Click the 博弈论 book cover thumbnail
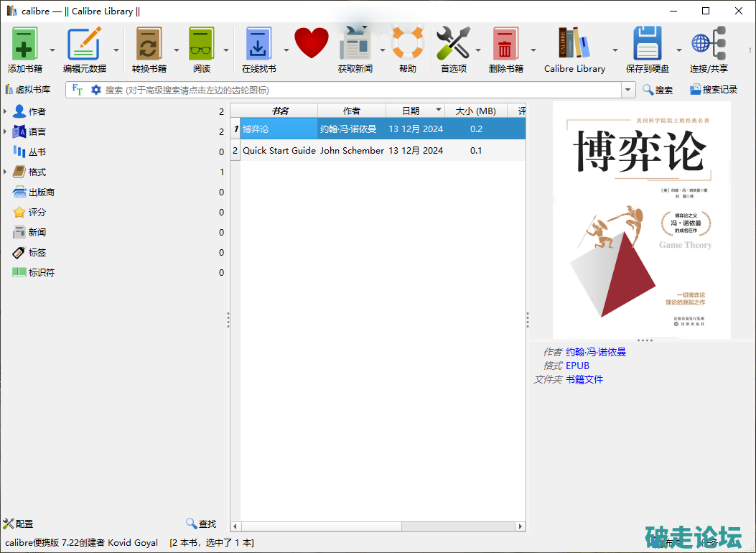This screenshot has height=553, width=756. (641, 220)
